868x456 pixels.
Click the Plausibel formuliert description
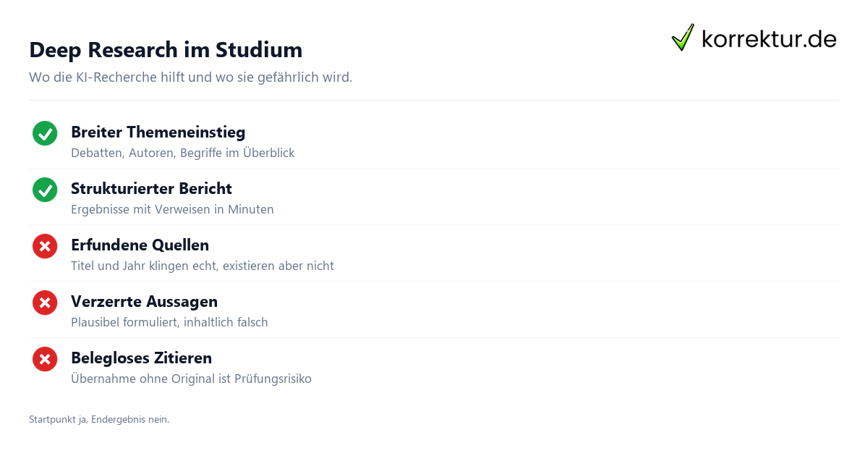click(x=169, y=322)
